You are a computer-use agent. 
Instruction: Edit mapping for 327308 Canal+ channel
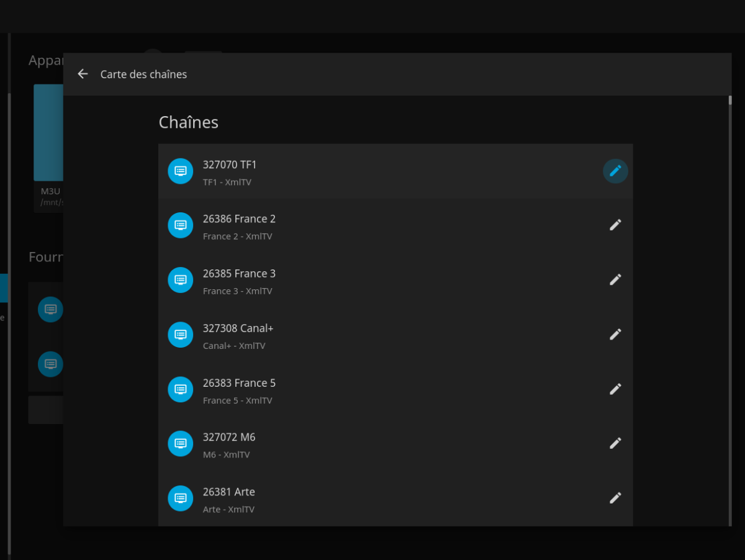click(x=615, y=334)
